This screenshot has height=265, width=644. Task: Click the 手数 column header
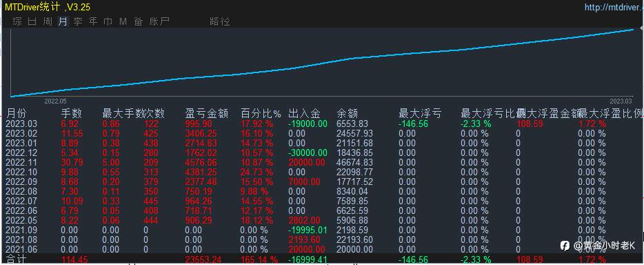point(72,113)
